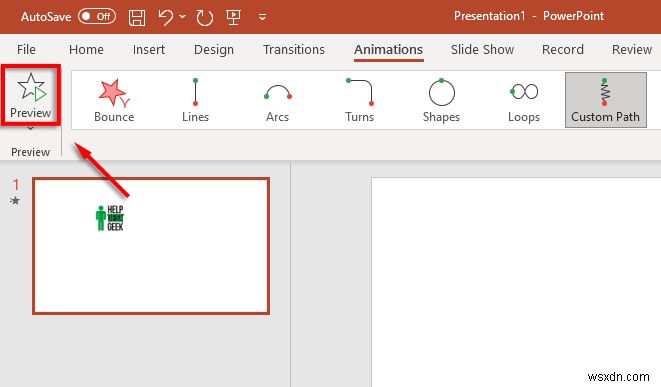661x387 pixels.
Task: Switch to the Transitions tab
Action: tap(294, 49)
